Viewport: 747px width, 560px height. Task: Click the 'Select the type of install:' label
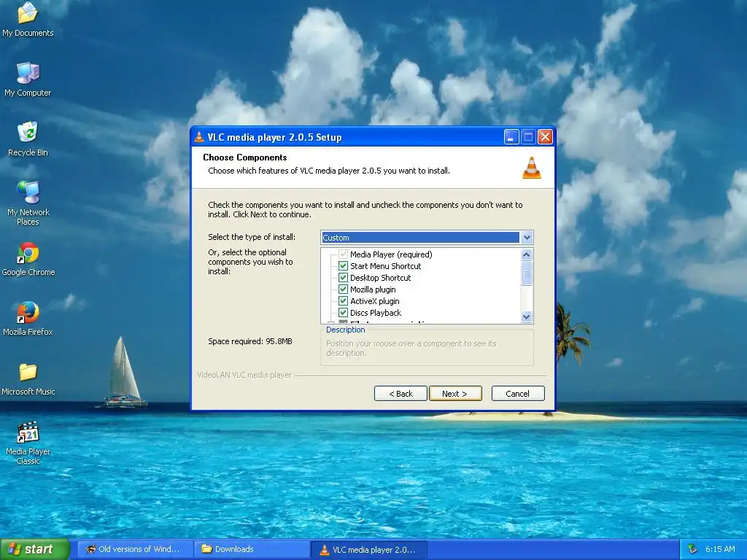[252, 237]
